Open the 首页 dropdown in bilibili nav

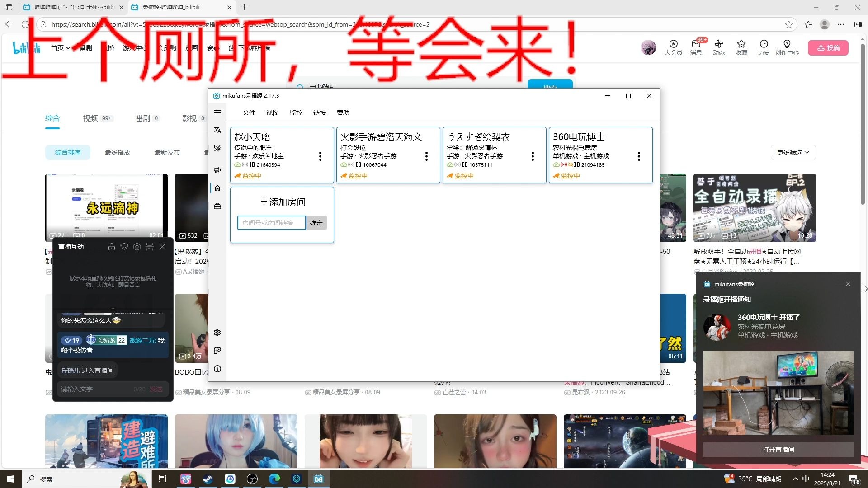[61, 48]
